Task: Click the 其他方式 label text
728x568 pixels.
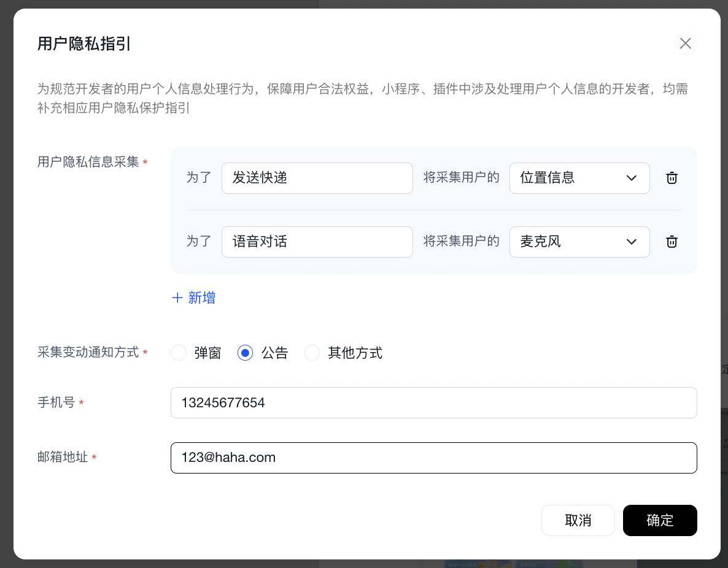Action: point(355,353)
